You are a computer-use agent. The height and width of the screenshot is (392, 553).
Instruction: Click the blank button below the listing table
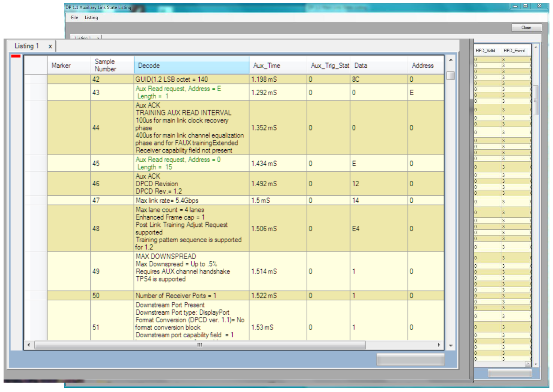point(410,360)
